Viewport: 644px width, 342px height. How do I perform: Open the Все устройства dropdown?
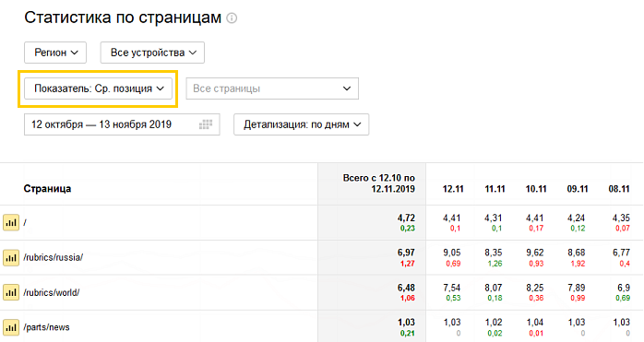pyautogui.click(x=152, y=53)
